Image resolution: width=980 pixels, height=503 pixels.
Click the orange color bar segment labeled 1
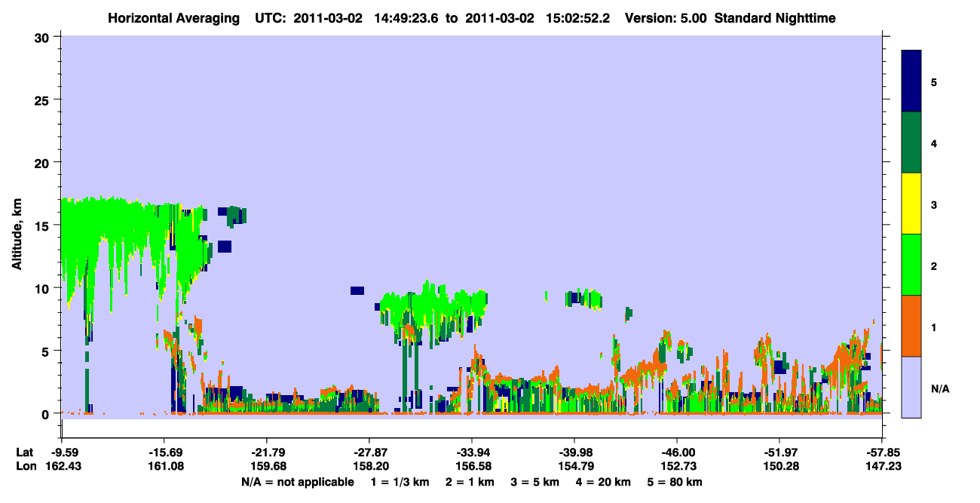click(x=911, y=326)
